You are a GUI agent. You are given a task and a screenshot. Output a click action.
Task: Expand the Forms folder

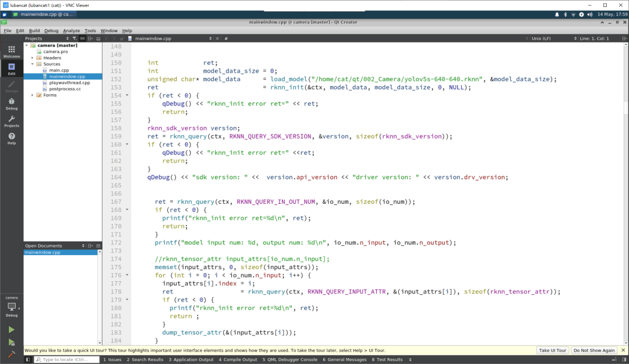(33, 95)
